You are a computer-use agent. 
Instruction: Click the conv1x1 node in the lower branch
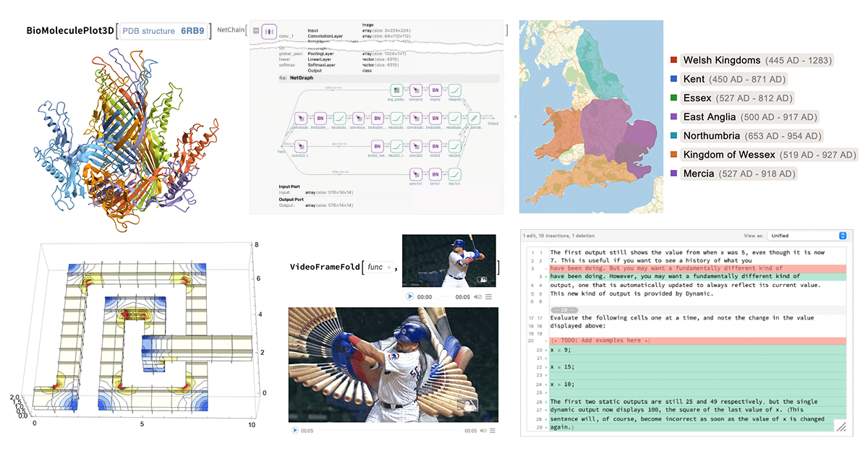tap(416, 174)
